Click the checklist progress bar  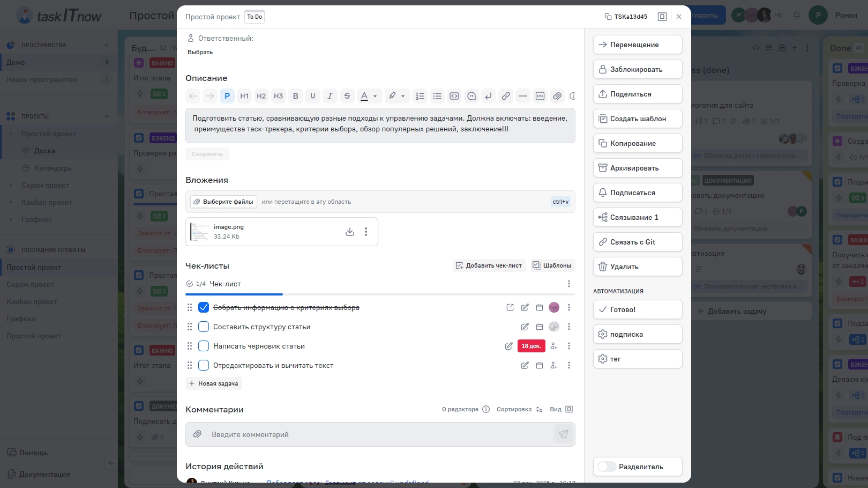pyautogui.click(x=380, y=294)
